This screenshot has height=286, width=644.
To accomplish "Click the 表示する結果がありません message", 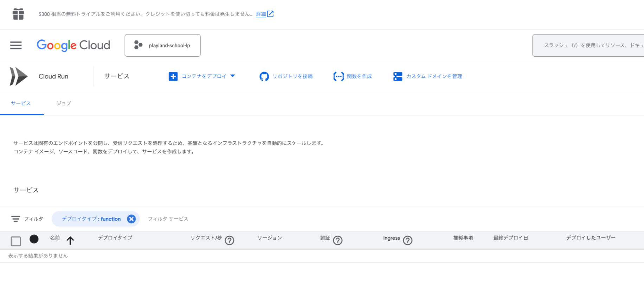I will (x=38, y=256).
